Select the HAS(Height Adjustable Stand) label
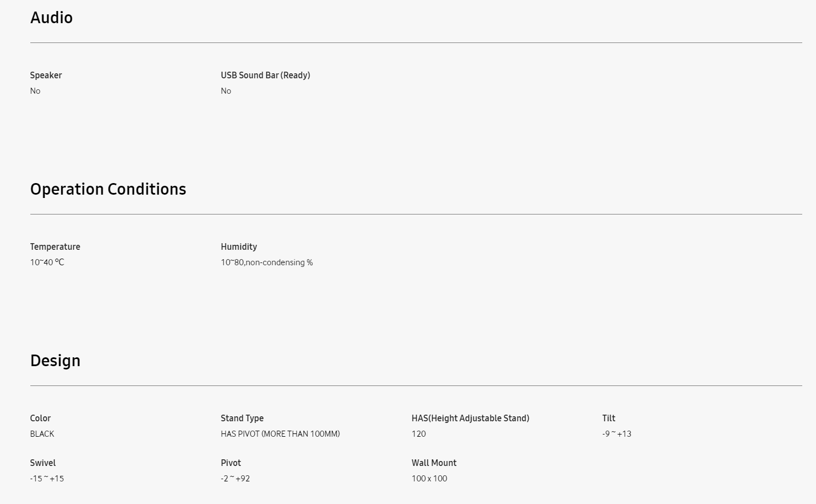The width and height of the screenshot is (816, 504). click(470, 419)
